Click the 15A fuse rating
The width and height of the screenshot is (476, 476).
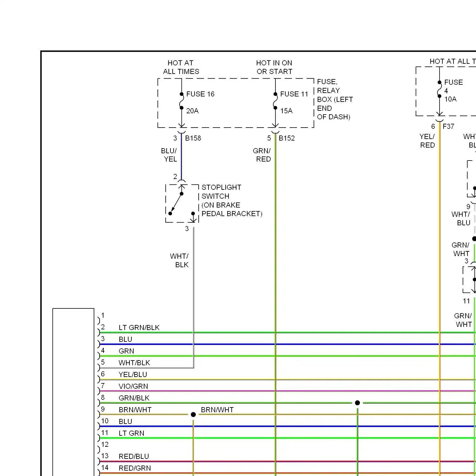click(x=286, y=111)
